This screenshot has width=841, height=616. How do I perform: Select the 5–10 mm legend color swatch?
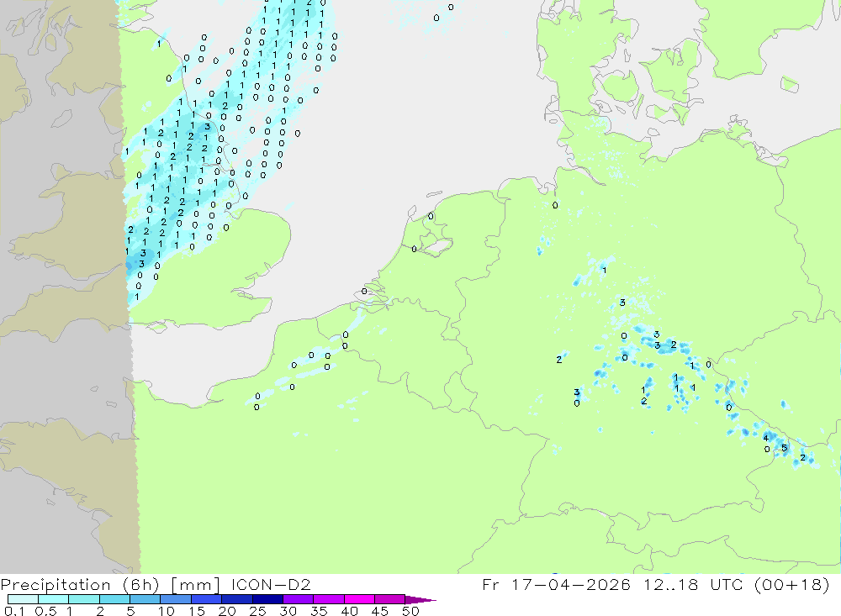click(145, 599)
